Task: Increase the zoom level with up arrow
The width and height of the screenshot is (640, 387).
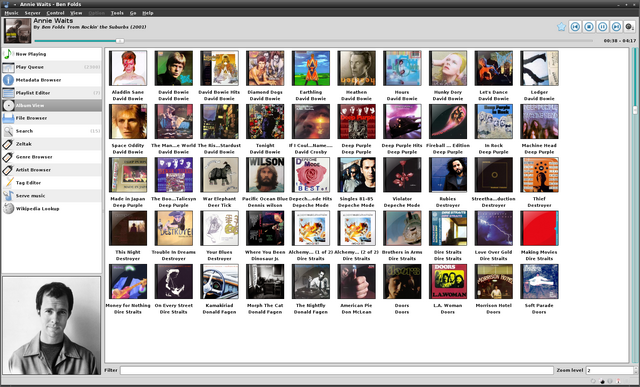Action: click(635, 368)
